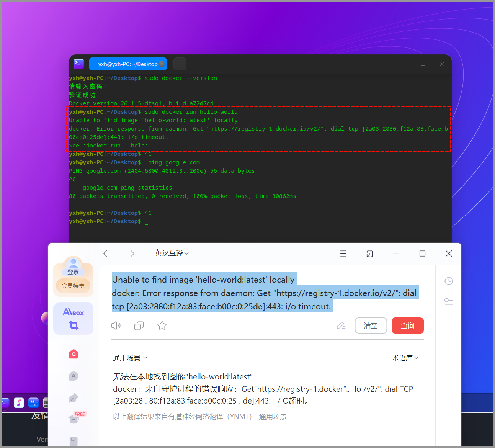Open the translation history clock icon
495x448 pixels.
(x=449, y=281)
